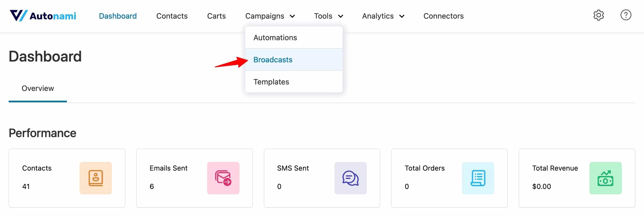Click the Campaigns menu label
The height and width of the screenshot is (217, 644).
[265, 16]
